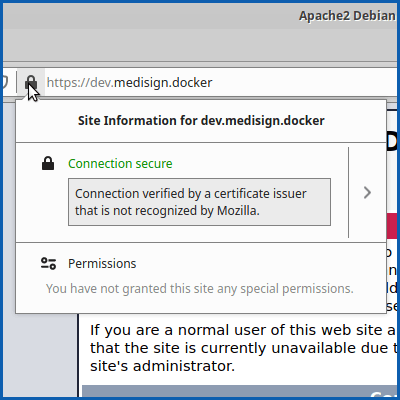Click the Permissions sliders icon

click(x=48, y=263)
